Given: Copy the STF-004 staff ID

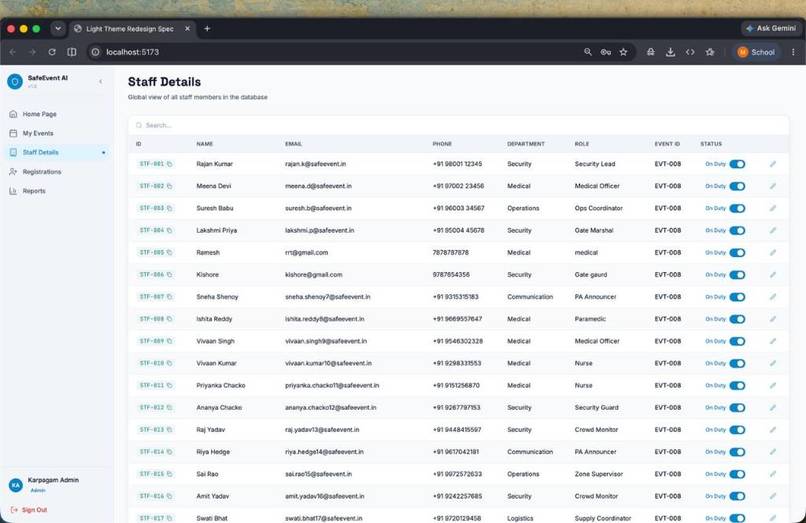Looking at the screenshot, I should [x=170, y=230].
